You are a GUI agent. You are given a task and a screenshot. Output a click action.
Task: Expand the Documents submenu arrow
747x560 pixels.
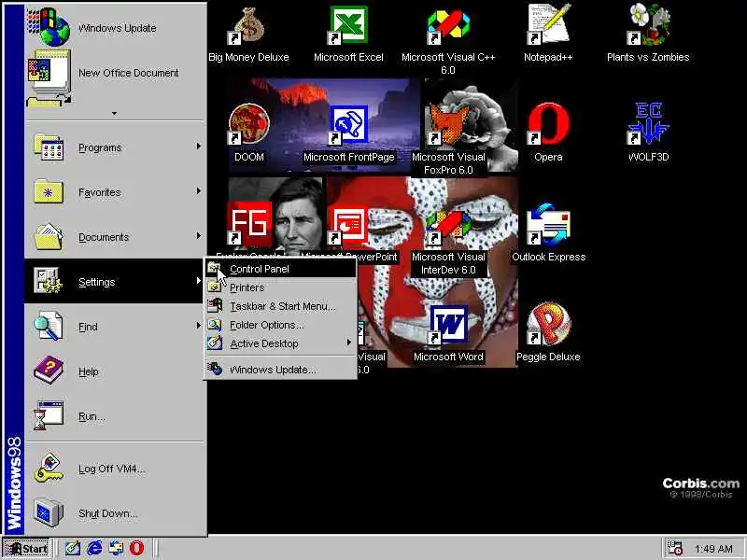(x=198, y=236)
